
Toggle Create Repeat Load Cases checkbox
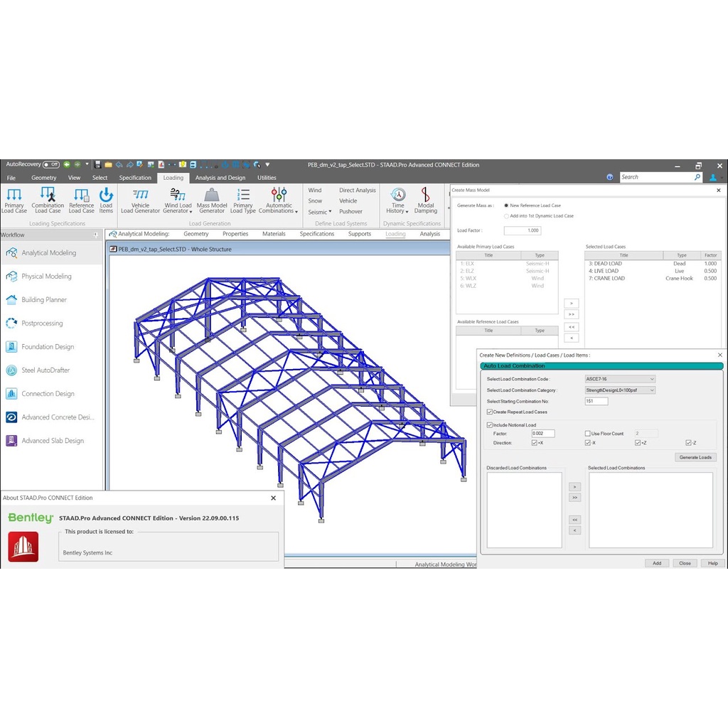click(x=489, y=412)
